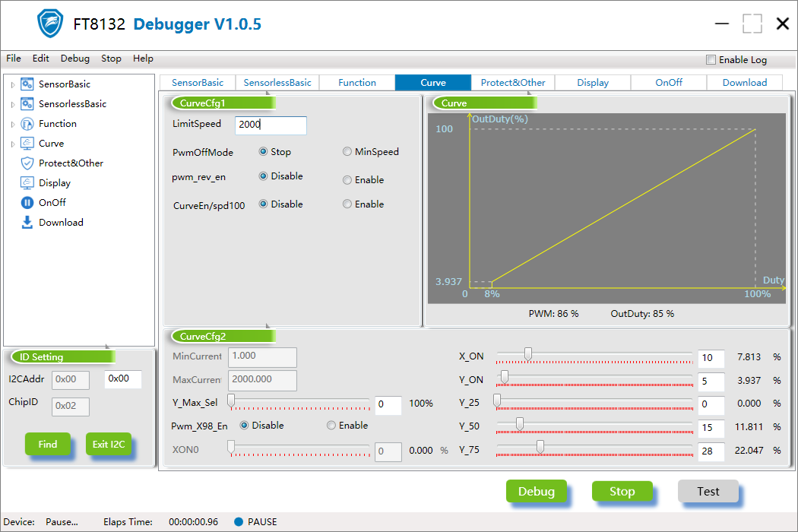Viewport: 798px width, 532px height.
Task: Click the LimitSpeed input field
Action: tap(271, 125)
